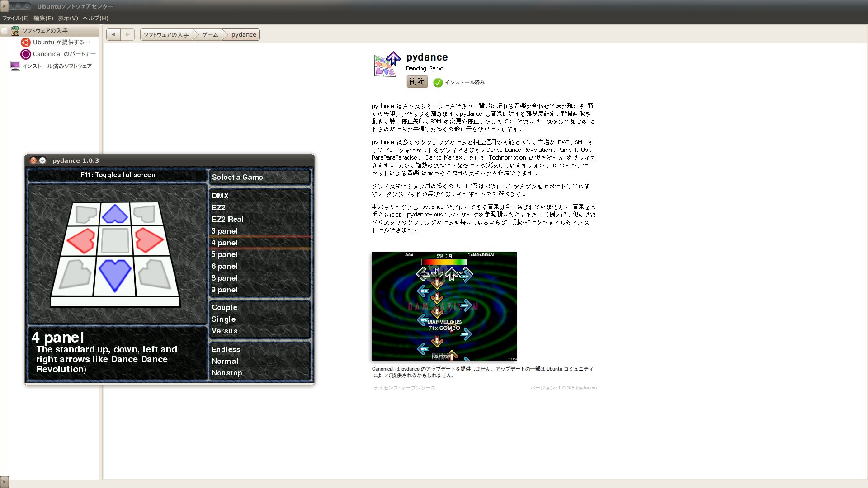The image size is (868, 488).
Task: Close the pydance 1.0.3 window
Action: (33, 160)
